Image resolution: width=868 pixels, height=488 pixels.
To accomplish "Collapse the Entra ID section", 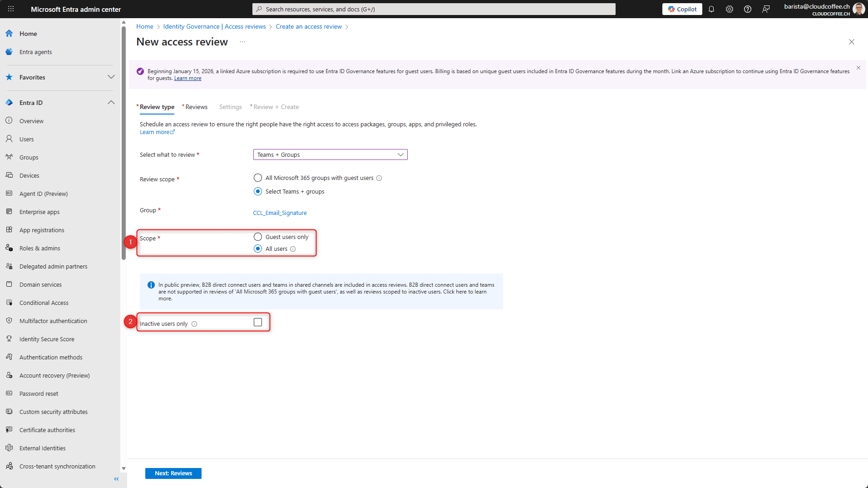I will click(x=111, y=103).
